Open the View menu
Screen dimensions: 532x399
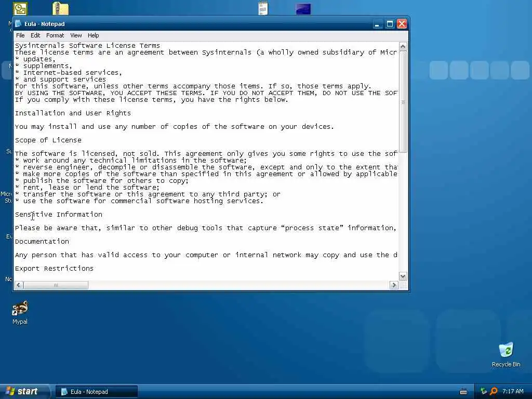pyautogui.click(x=76, y=35)
